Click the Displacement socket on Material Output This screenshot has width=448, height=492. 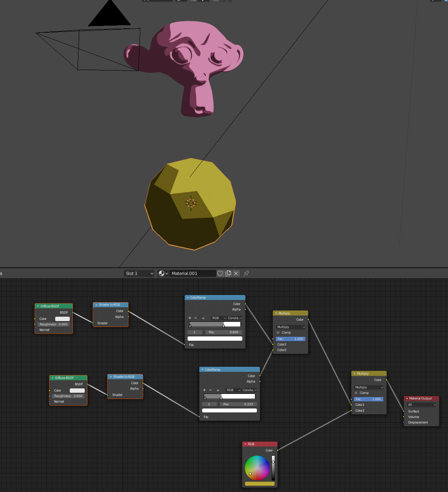coord(404,422)
